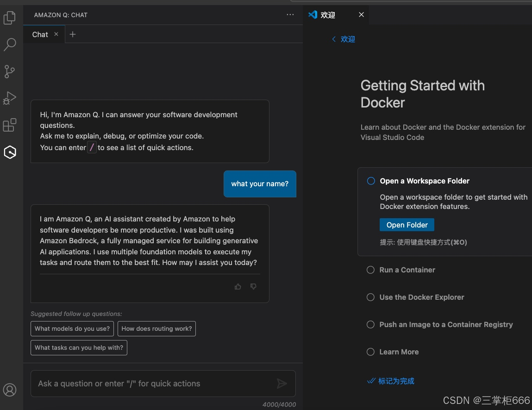This screenshot has width=532, height=410.
Task: Toggle the Run a Container step circle
Action: pos(370,270)
